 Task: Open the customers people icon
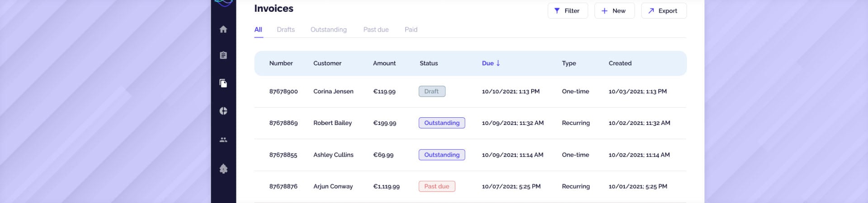(223, 140)
